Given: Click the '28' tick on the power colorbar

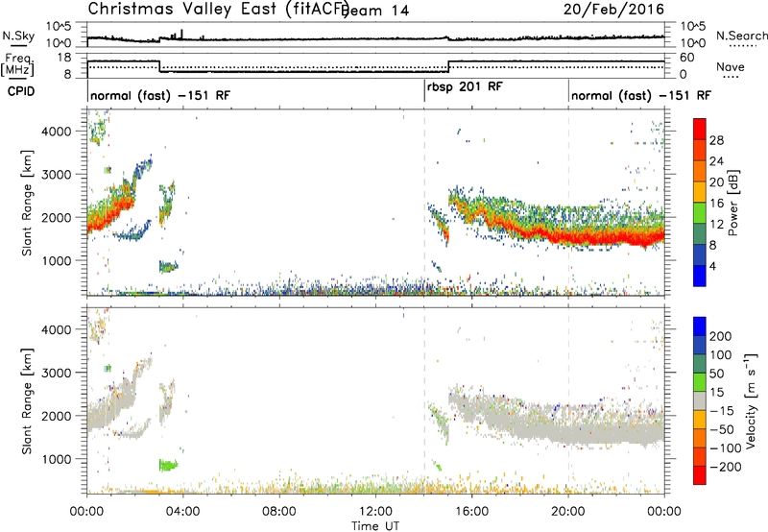Looking at the screenshot, I should click(x=716, y=140).
